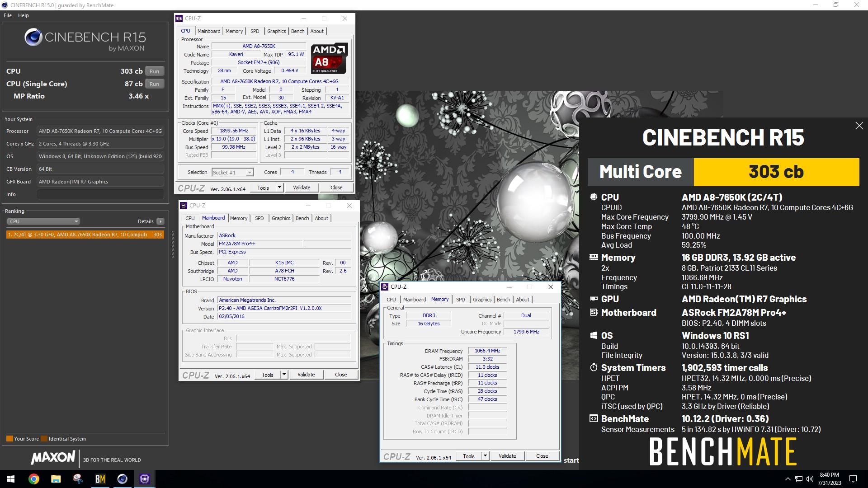
Task: Click the Core Speed value 1899.56 MHz
Action: [234, 131]
